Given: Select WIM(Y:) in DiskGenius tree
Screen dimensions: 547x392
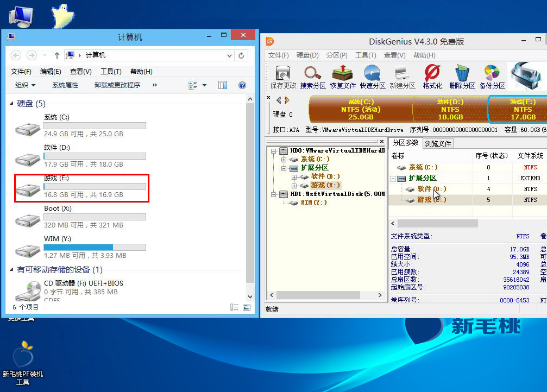Looking at the screenshot, I should point(313,203).
